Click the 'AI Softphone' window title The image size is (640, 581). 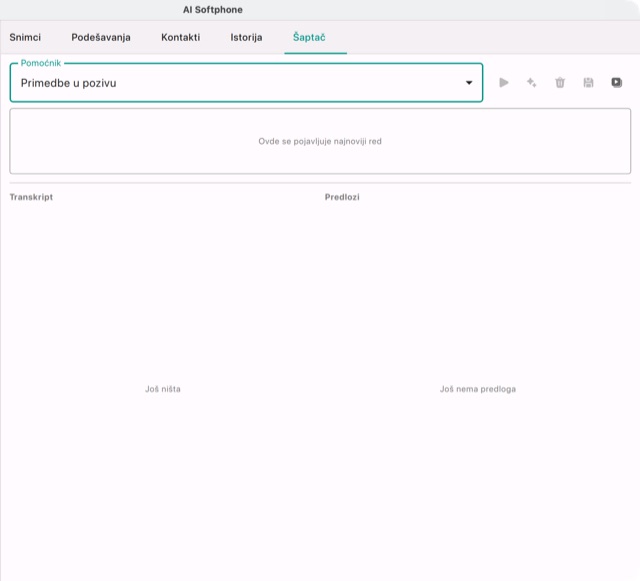[213, 10]
